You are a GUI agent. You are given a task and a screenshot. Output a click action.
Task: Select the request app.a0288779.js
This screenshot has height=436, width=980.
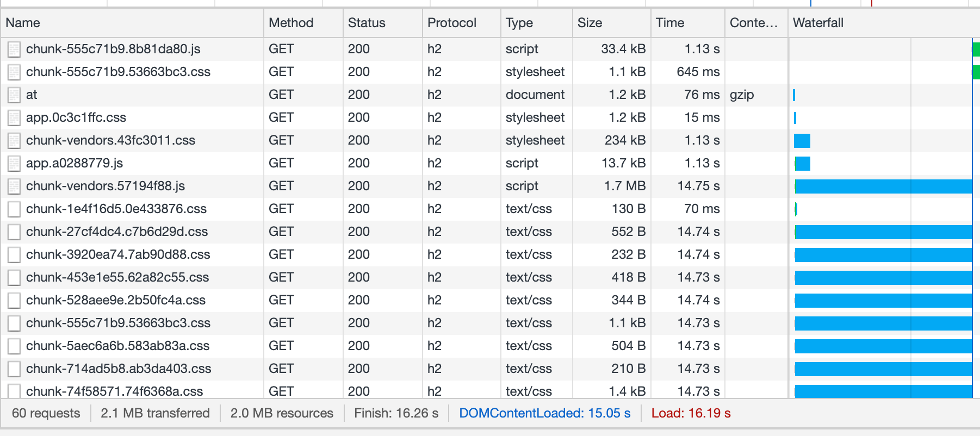pos(75,163)
